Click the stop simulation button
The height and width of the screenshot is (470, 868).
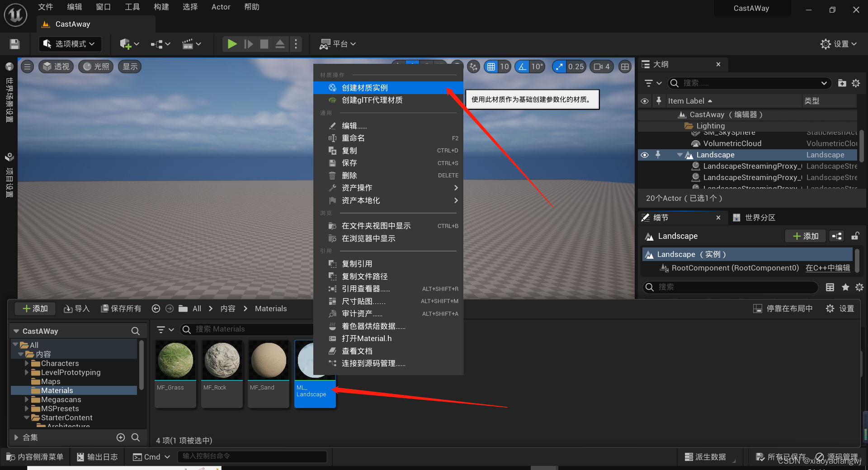pyautogui.click(x=264, y=44)
